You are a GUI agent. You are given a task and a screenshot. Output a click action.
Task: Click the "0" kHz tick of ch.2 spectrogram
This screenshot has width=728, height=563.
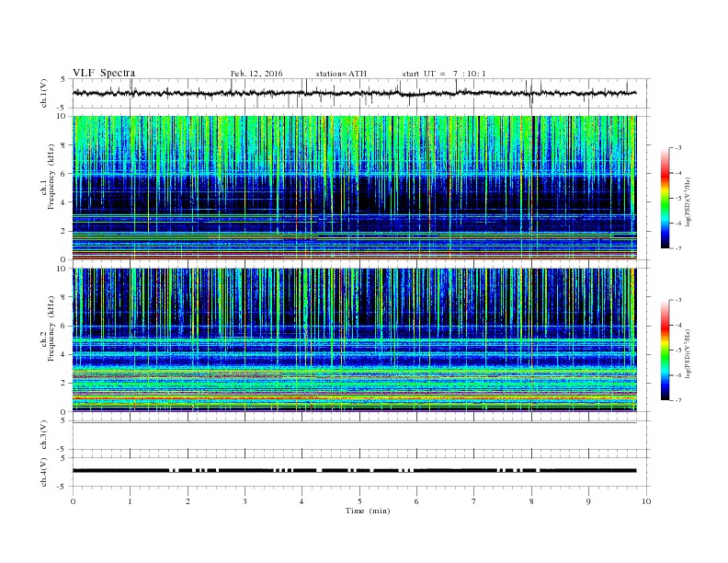63,411
